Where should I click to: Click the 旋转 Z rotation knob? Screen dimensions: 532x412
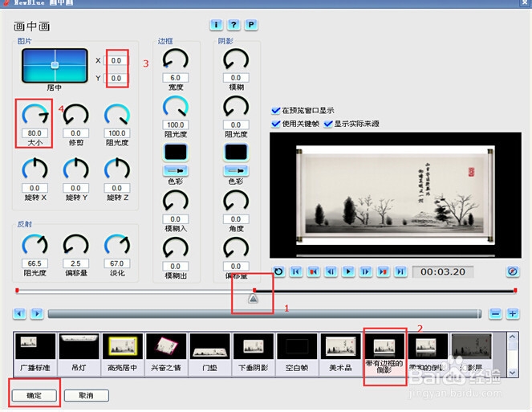point(117,169)
